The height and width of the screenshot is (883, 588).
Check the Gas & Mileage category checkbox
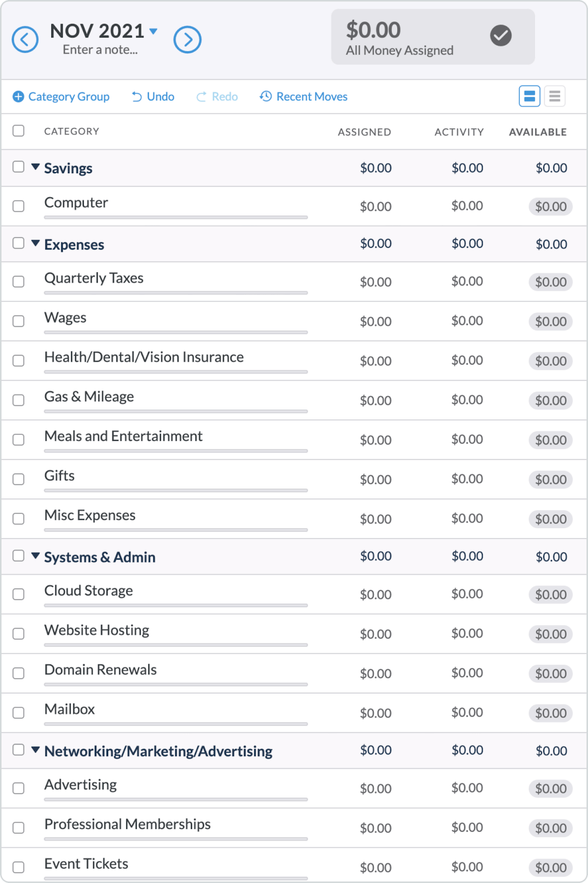point(19,400)
